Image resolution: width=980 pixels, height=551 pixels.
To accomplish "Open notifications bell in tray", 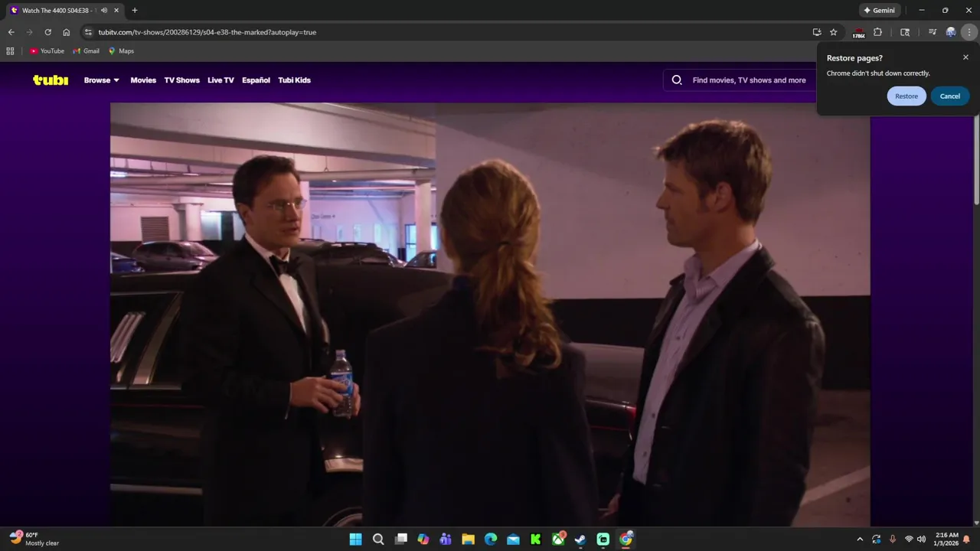I will tap(966, 540).
